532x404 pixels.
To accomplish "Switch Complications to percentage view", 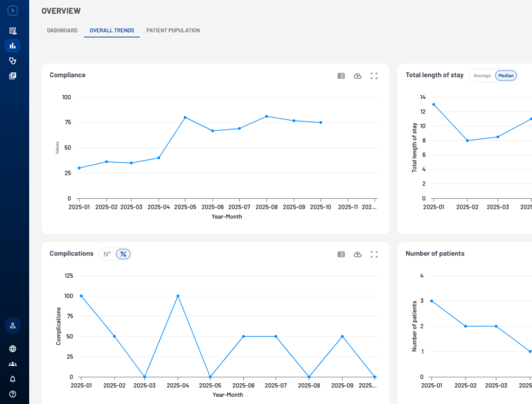I will click(123, 254).
